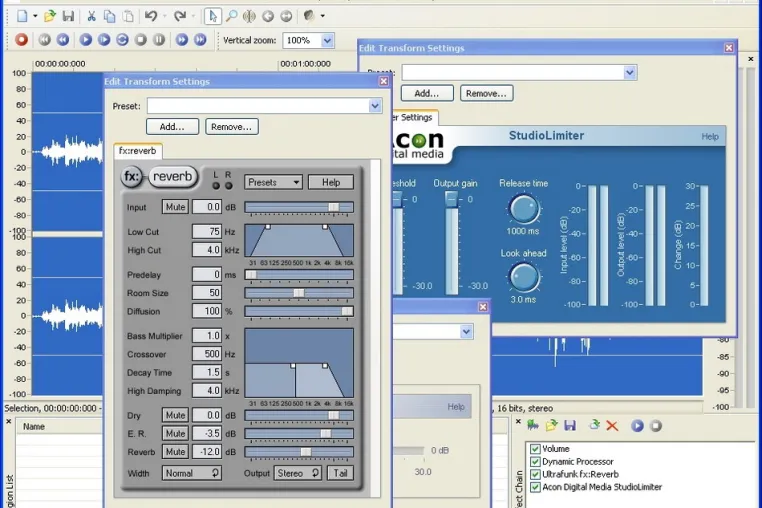Image resolution: width=762 pixels, height=508 pixels.
Task: Adjust the Diffusion slider
Action: [299, 311]
